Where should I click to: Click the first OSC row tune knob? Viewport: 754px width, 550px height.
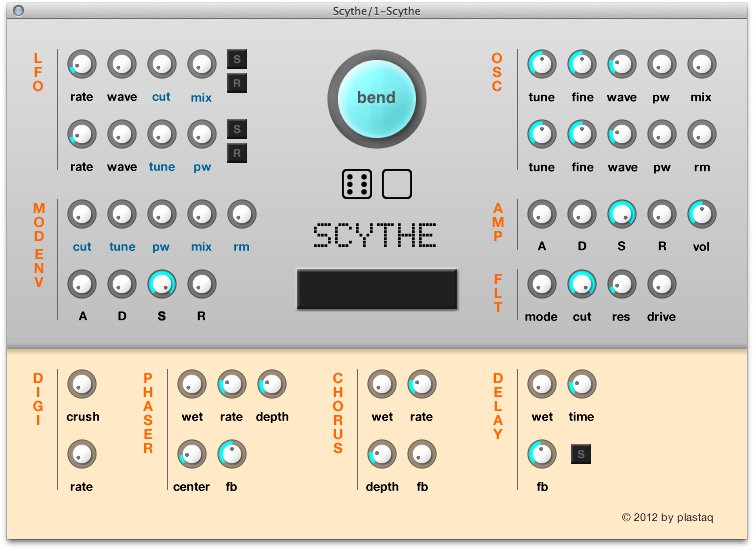[542, 64]
